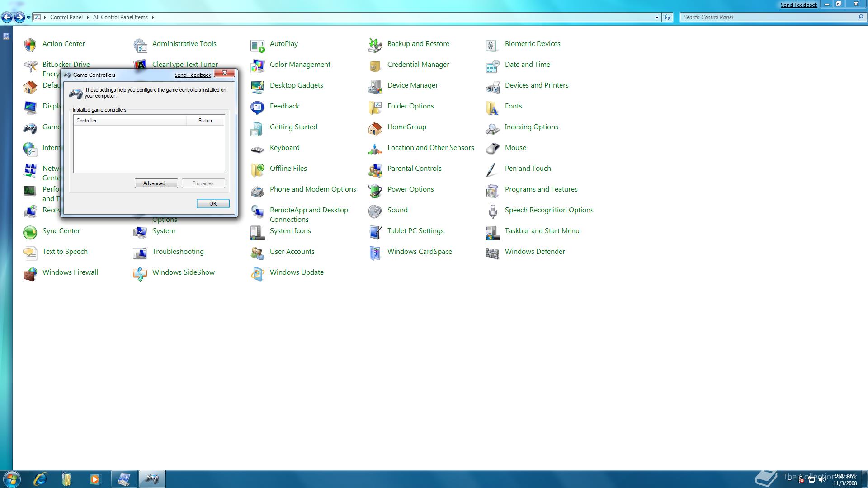Viewport: 868px width, 488px height.
Task: Open the Power Options battery icon
Action: pyautogui.click(x=375, y=191)
